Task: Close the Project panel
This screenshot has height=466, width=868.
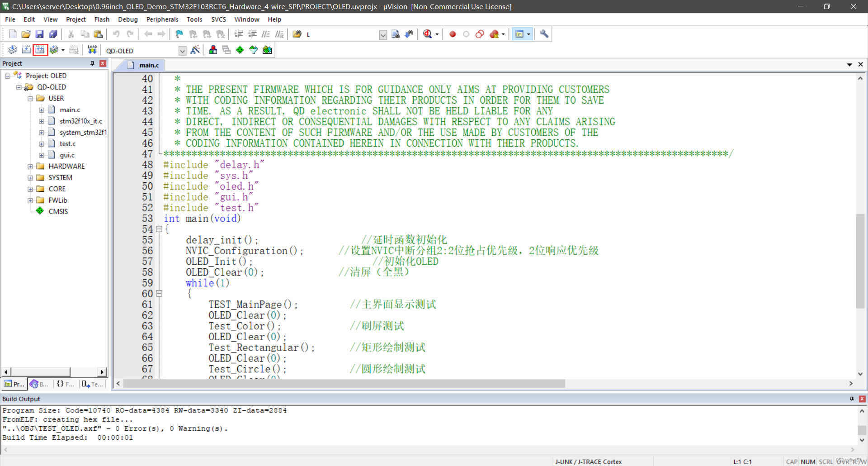Action: [x=103, y=63]
